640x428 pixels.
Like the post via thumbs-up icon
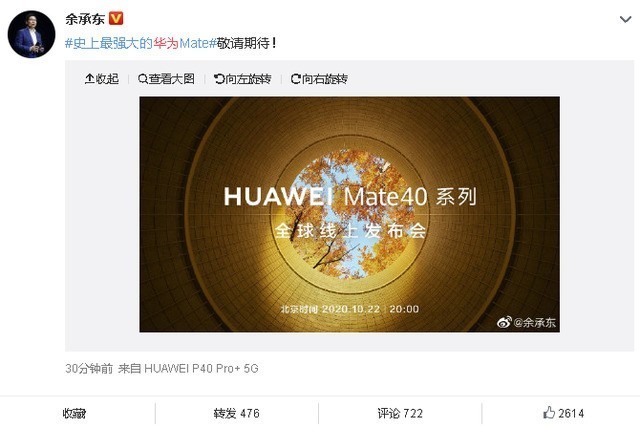pyautogui.click(x=549, y=412)
